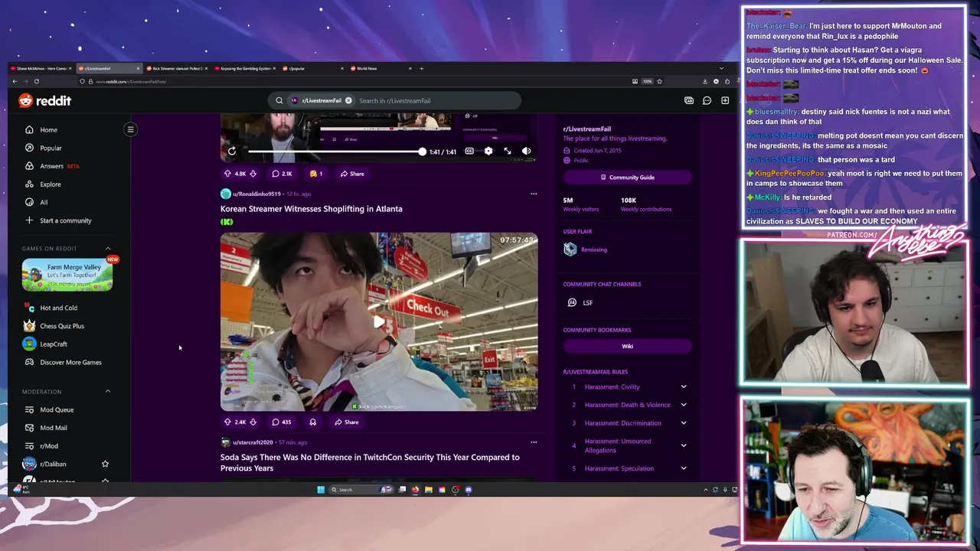Viewport: 980px width, 551px height.
Task: Open Mod Queue
Action: point(57,409)
